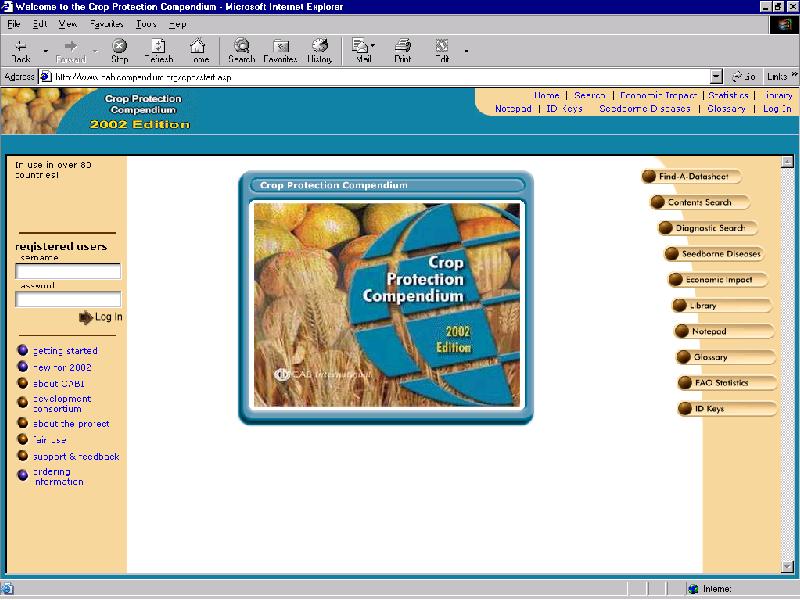
Task: Open the 'support & feedback' sidebar link
Action: [76, 457]
